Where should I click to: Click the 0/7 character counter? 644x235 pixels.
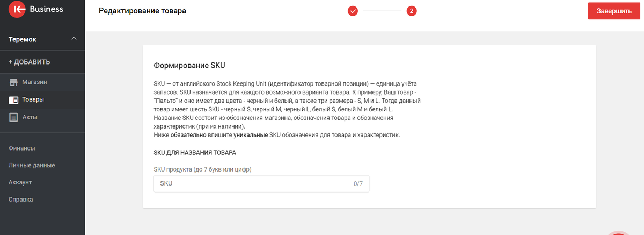coord(358,184)
